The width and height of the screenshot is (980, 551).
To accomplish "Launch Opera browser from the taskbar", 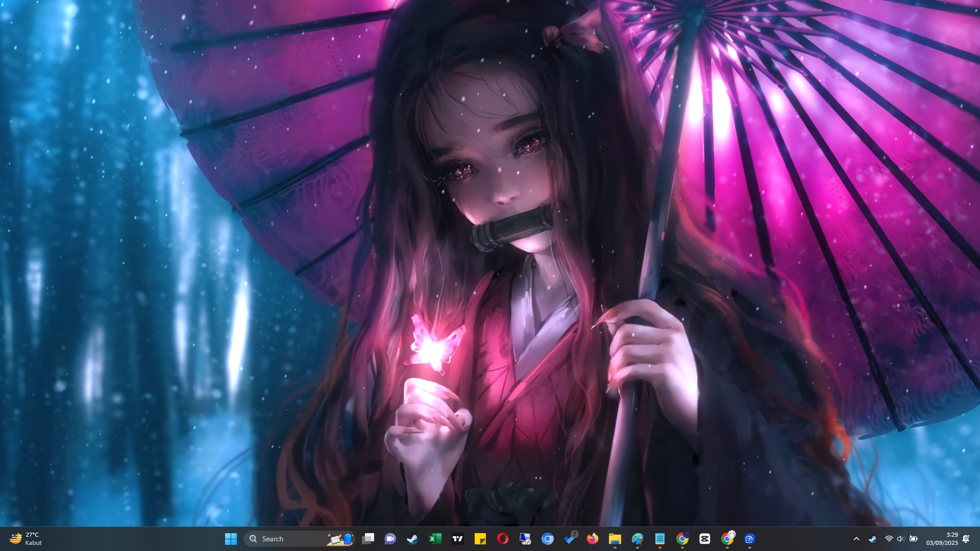I will click(x=502, y=539).
